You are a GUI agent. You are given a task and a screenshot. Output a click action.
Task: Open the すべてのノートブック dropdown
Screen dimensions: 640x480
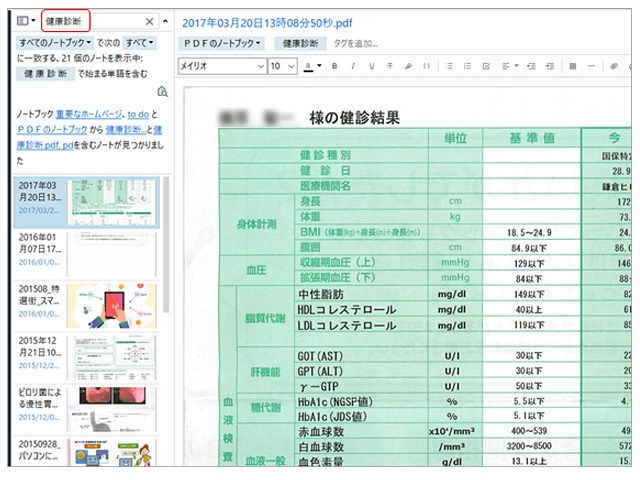pyautogui.click(x=55, y=42)
